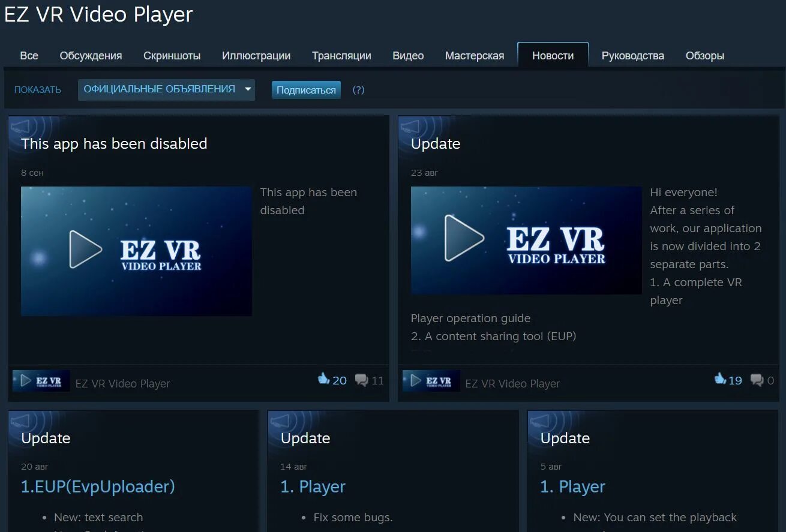Click megaphone icon on the disabled announcement card
This screenshot has height=532, width=786.
click(22, 127)
